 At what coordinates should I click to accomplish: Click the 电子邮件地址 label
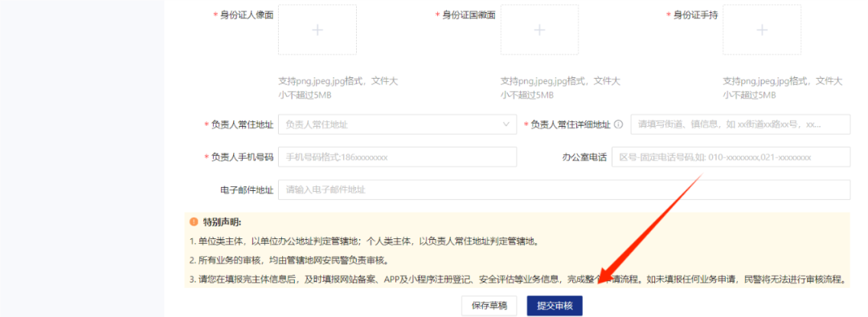247,189
